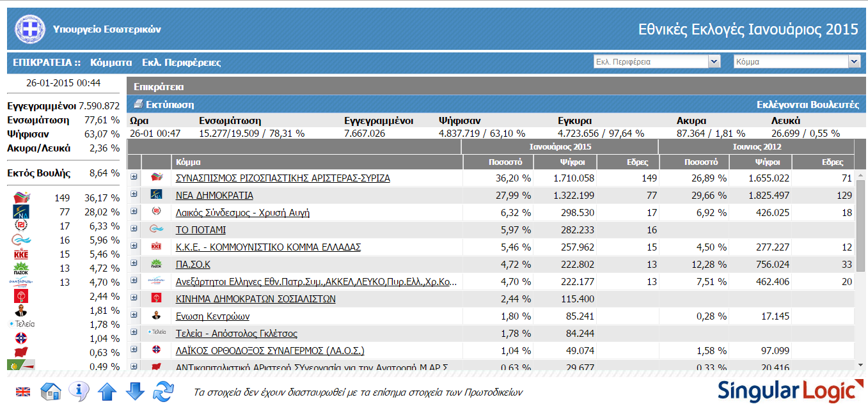The height and width of the screenshot is (411, 868).
Task: Click the ΣΥΡΙΖΑ party logo in sidebar
Action: [22, 198]
